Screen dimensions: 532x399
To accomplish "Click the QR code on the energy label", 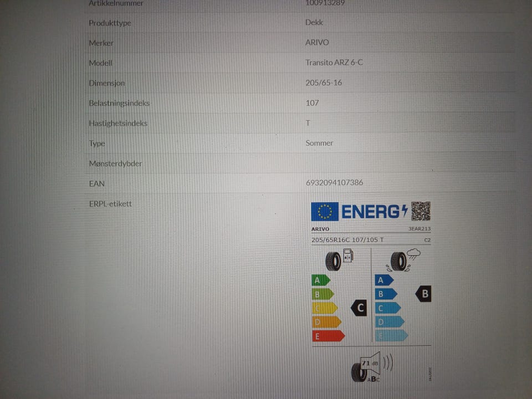I will pos(421,211).
